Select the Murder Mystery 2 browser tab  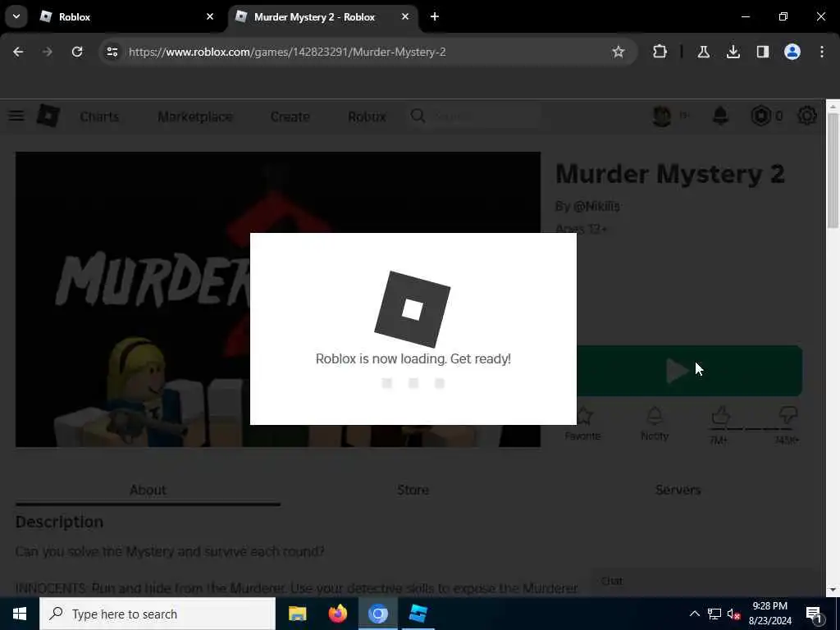point(322,16)
